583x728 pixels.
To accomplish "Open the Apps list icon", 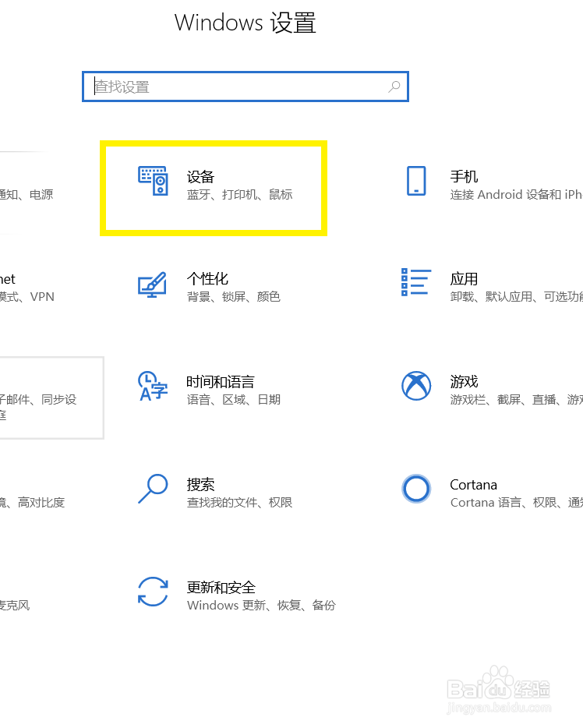I will pos(416,282).
